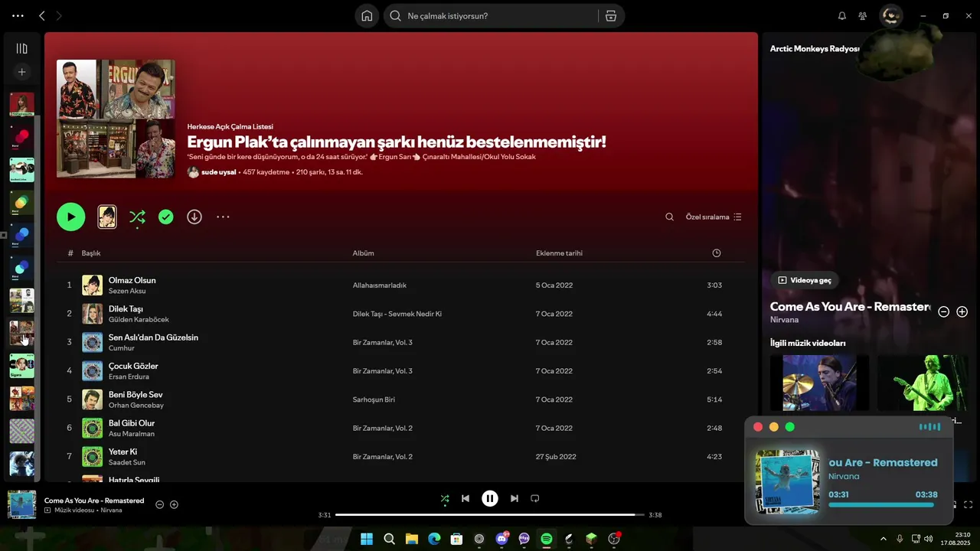Skip to previous track
The height and width of the screenshot is (551, 980).
click(x=465, y=498)
